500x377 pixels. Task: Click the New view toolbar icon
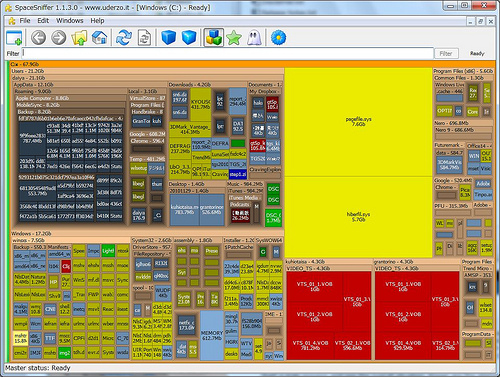tap(14, 38)
